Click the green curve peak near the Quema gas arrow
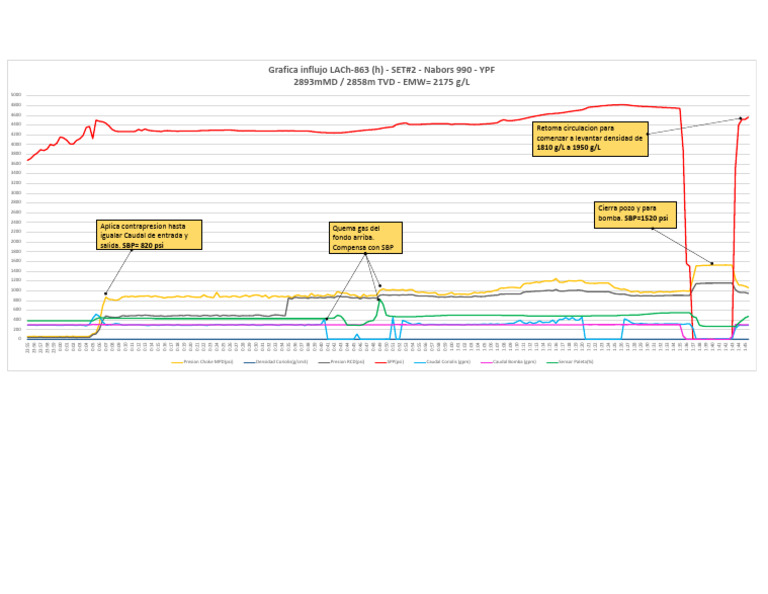This screenshot has width=768, height=594. coord(380,301)
